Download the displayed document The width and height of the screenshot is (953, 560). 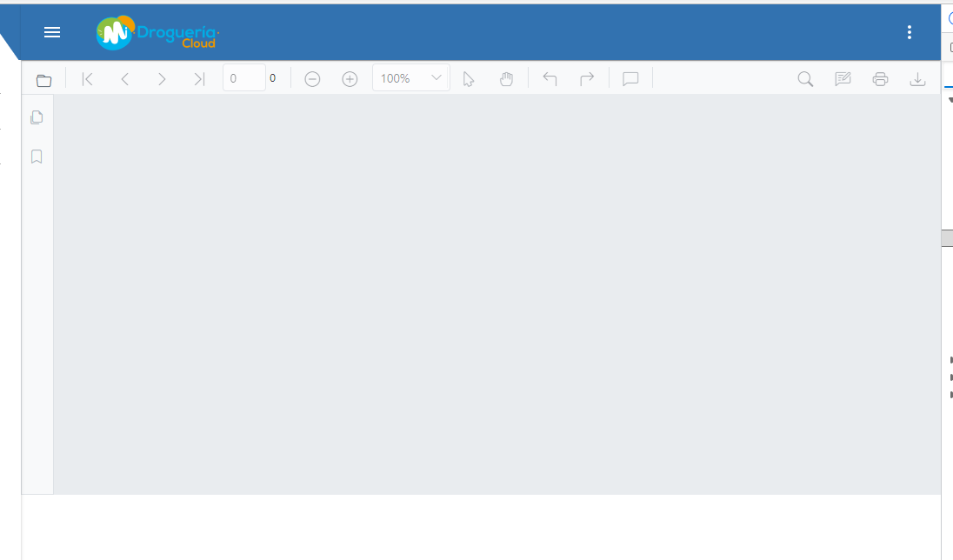[x=917, y=78]
